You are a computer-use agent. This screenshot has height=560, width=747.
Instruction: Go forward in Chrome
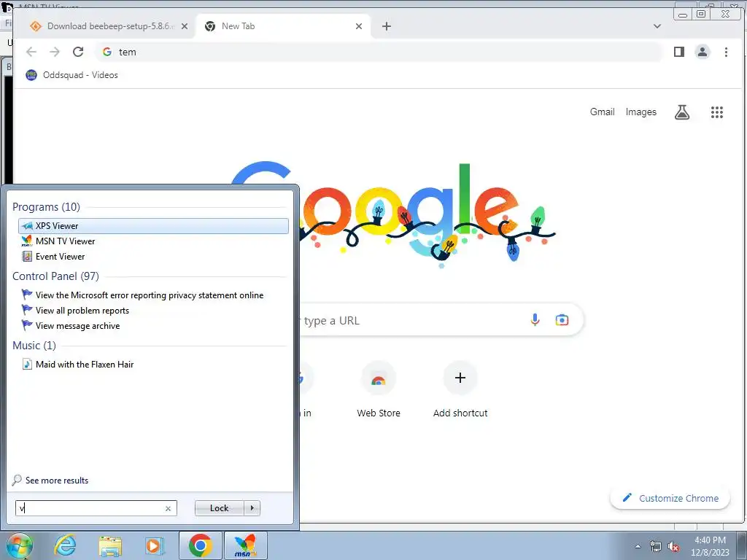tap(55, 52)
